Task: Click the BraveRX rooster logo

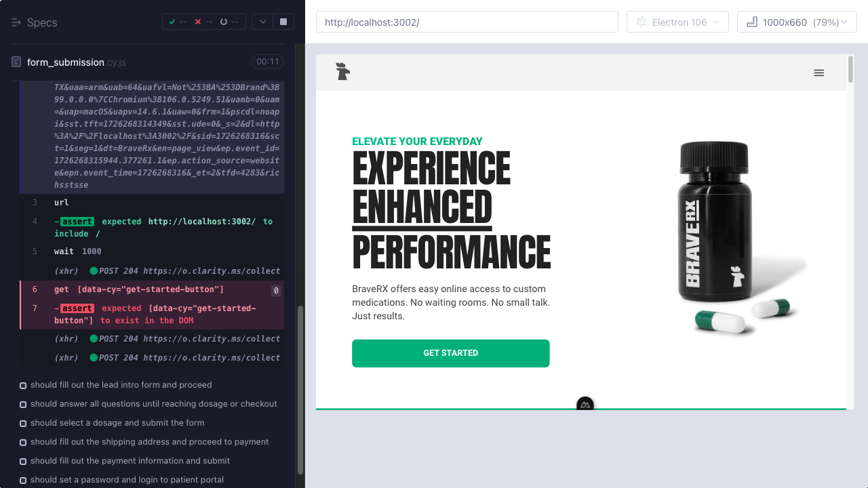Action: click(x=343, y=72)
